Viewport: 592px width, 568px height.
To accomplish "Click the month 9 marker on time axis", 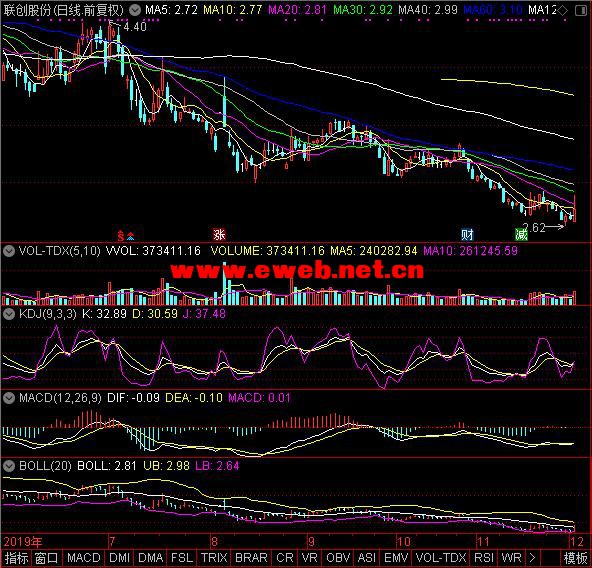I will click(x=311, y=542).
